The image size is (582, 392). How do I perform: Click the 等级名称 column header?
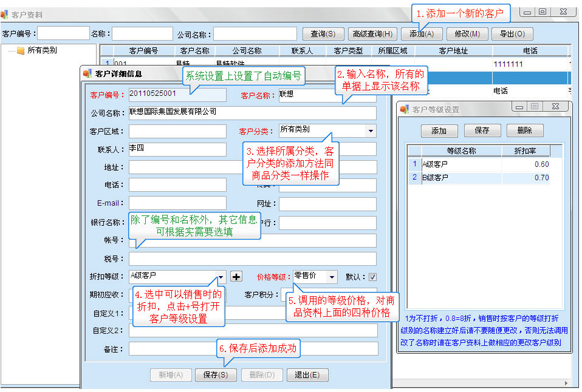[461, 150]
